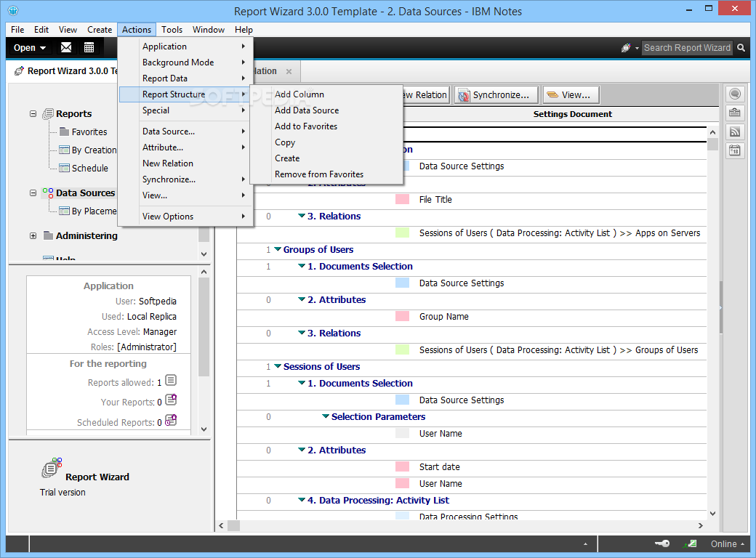Close the second open tab
Image resolution: width=756 pixels, height=558 pixels.
click(x=289, y=71)
